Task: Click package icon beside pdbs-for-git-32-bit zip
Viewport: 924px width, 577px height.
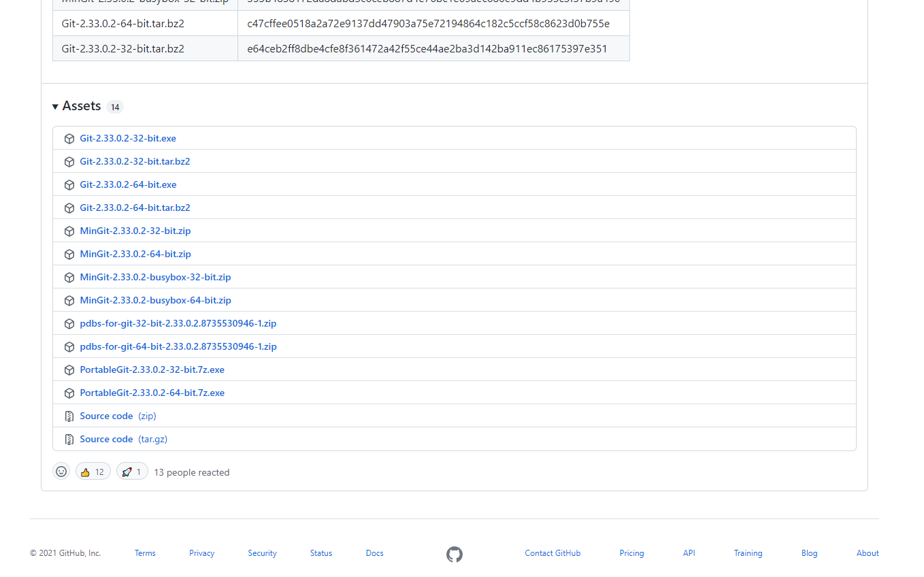Action: pos(69,324)
